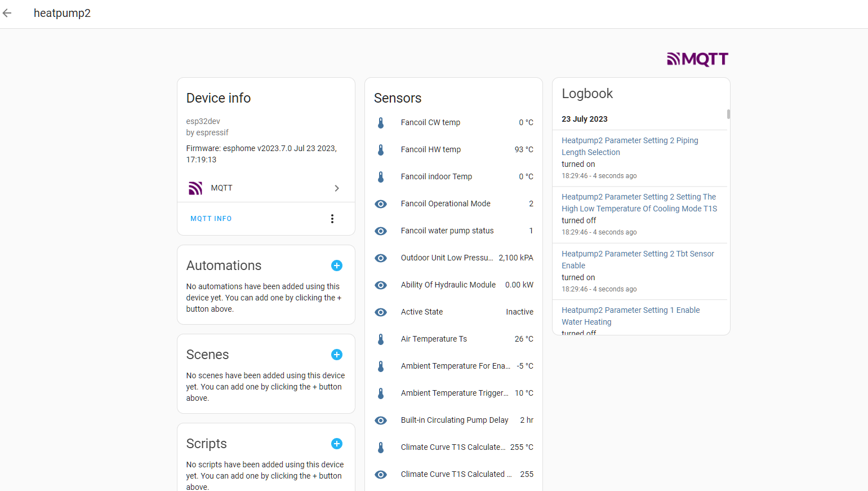This screenshot has height=491, width=868.
Task: Click the back arrow beside heatpump2
Action: pyautogui.click(x=7, y=13)
